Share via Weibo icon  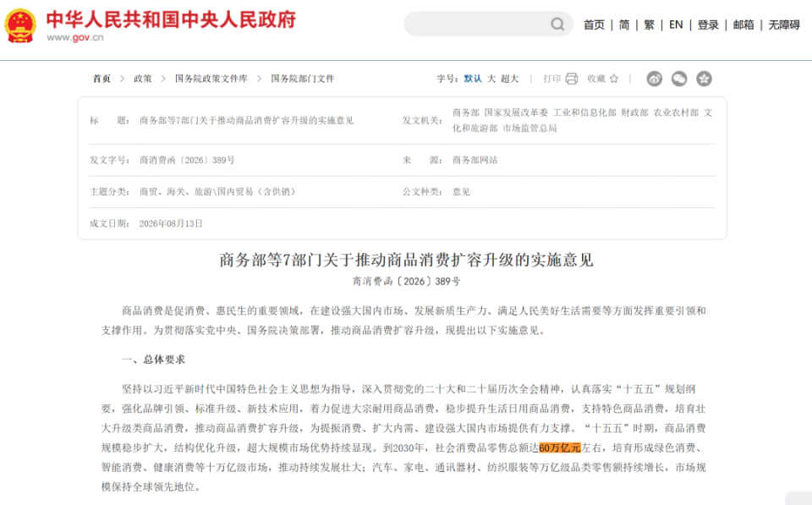click(x=655, y=79)
